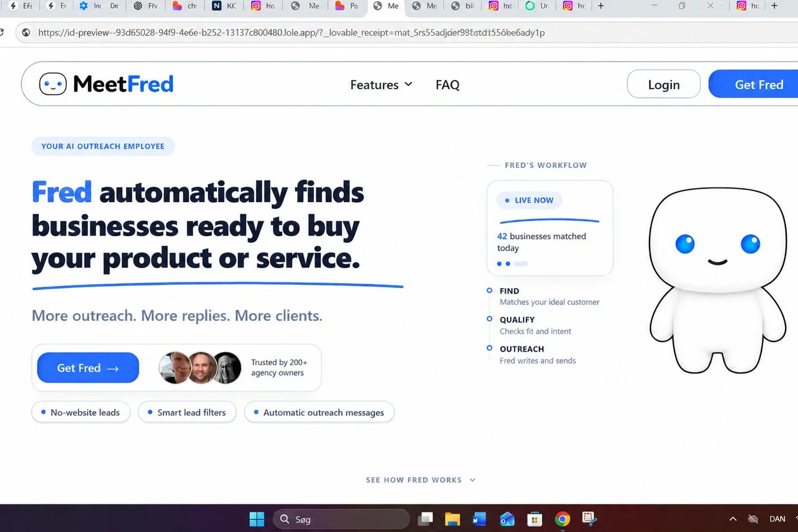
Task: Click the Windows taskbar search field
Action: click(341, 519)
